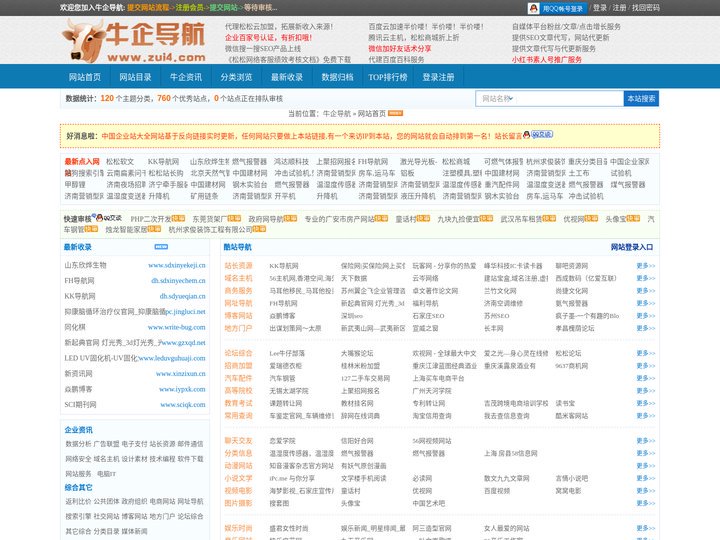Open 网站目录 in the navigation bar

[x=135, y=77]
